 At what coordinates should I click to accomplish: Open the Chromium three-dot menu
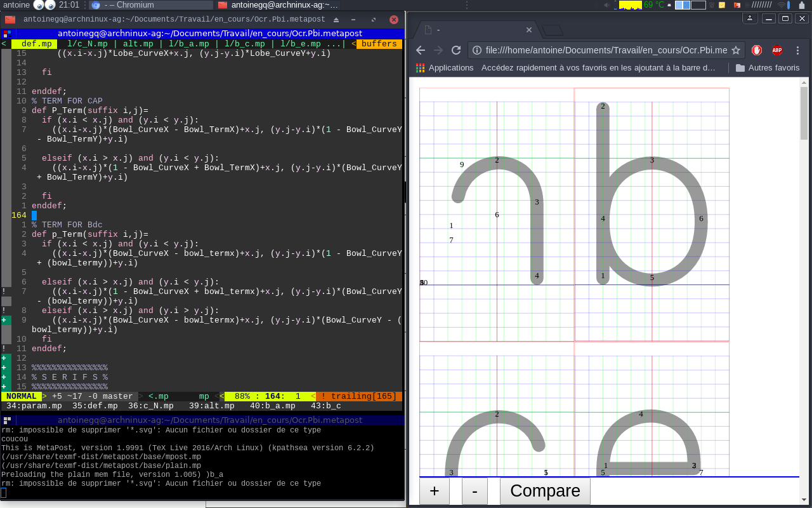pyautogui.click(x=797, y=50)
